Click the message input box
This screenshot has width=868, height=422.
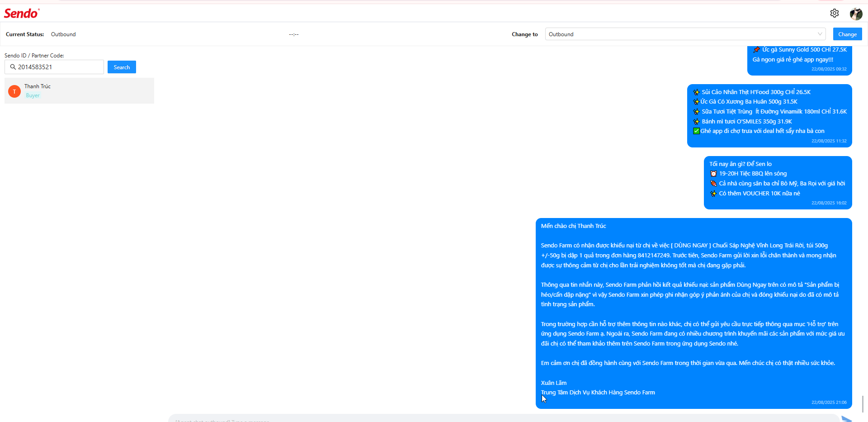tap(504, 419)
